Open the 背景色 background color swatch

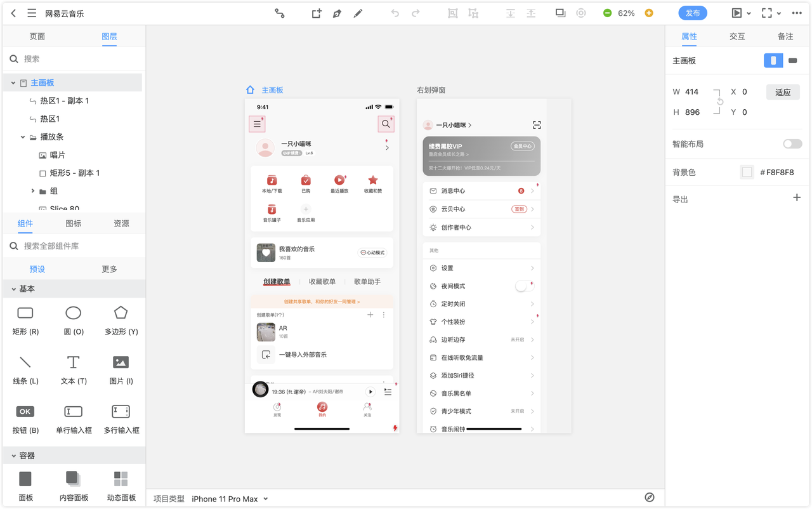747,172
